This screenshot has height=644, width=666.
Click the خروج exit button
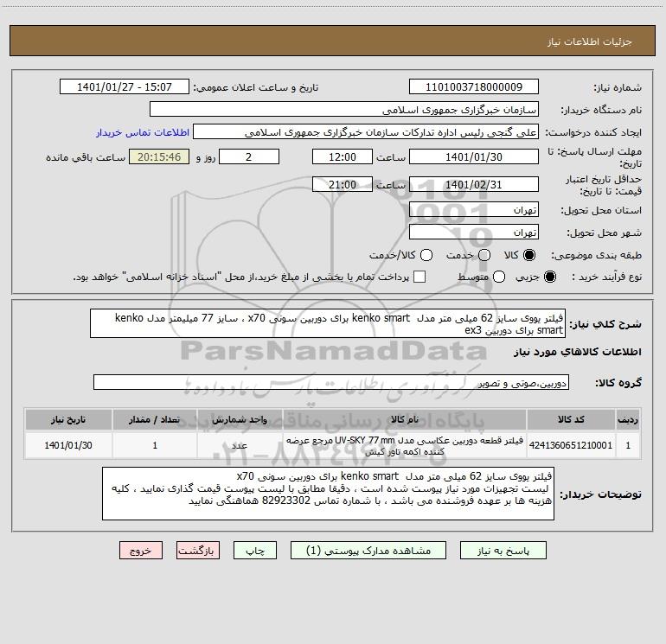click(141, 551)
